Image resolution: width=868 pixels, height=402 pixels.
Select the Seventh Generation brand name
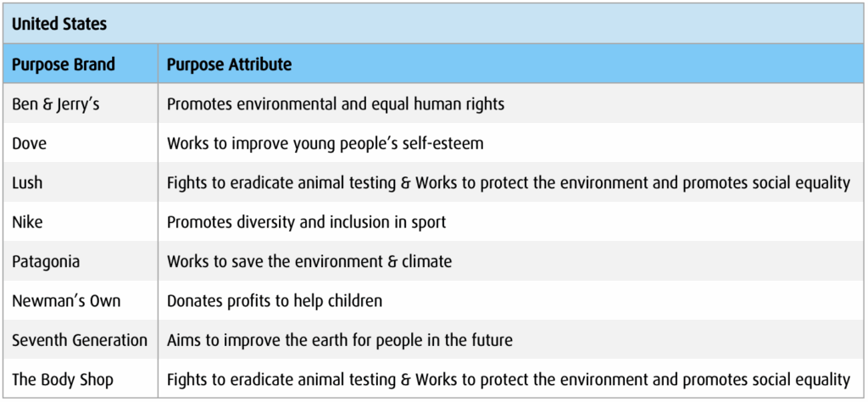pyautogui.click(x=80, y=340)
